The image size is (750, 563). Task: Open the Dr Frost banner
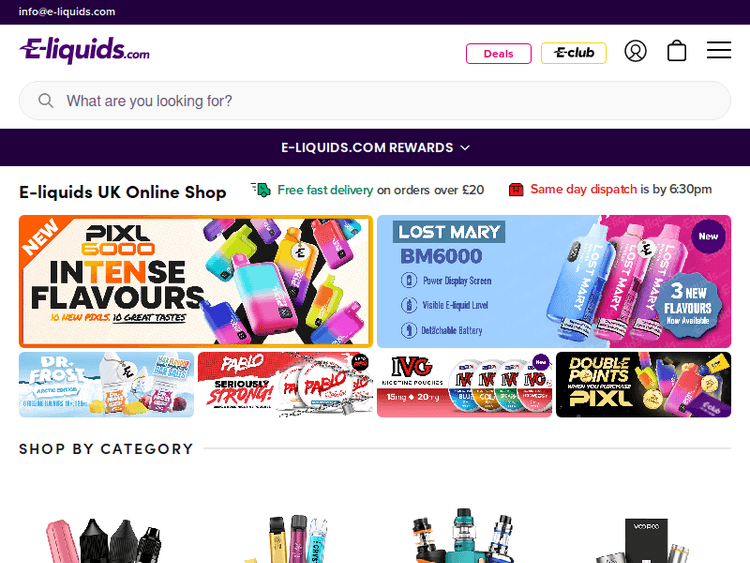[x=106, y=385]
